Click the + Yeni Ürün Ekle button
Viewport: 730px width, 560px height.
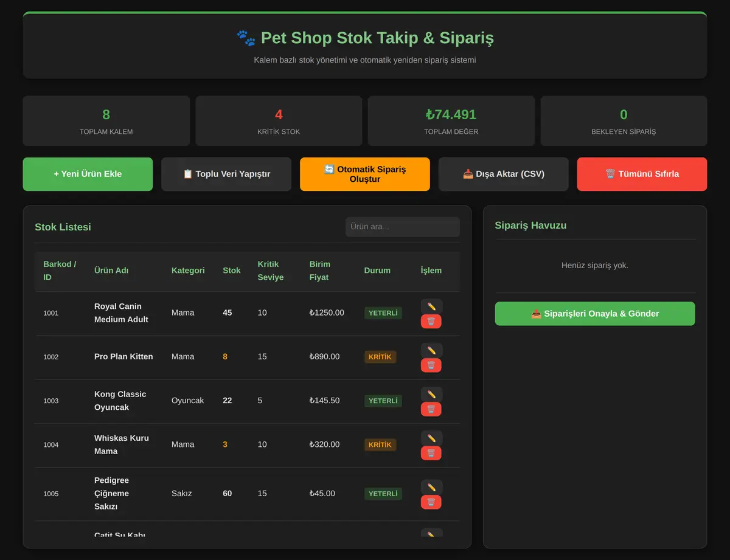[88, 174]
